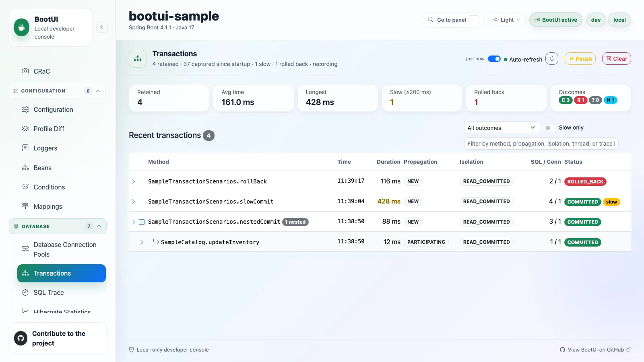This screenshot has height=362, width=644.
Task: Click the Configuration section count badge 6
Action: [x=88, y=91]
